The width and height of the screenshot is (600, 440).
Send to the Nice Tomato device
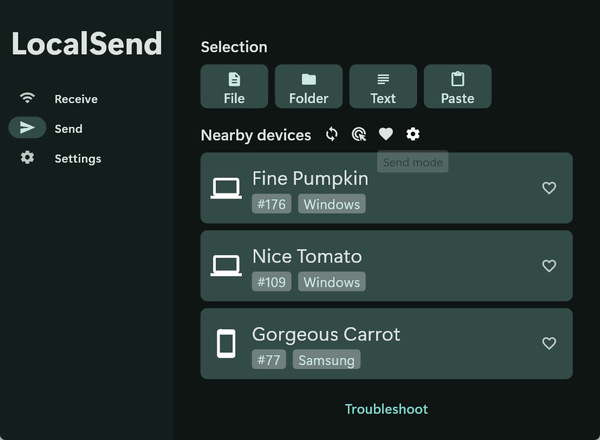tap(380, 266)
